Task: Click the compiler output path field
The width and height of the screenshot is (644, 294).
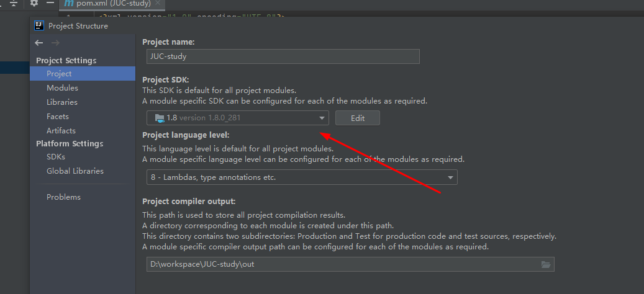Action: coord(350,264)
